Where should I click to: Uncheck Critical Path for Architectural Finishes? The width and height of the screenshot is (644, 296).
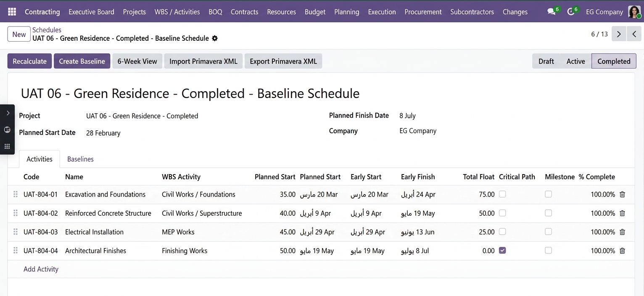tap(502, 250)
